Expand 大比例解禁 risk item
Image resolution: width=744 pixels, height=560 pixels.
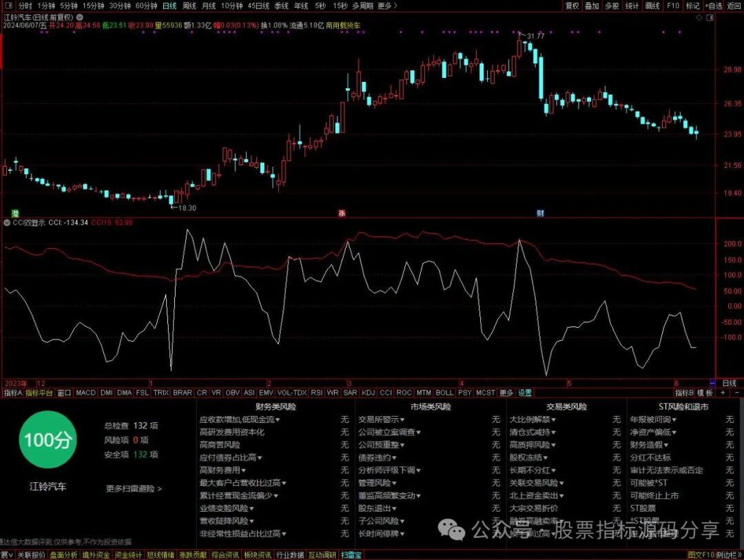(x=533, y=419)
